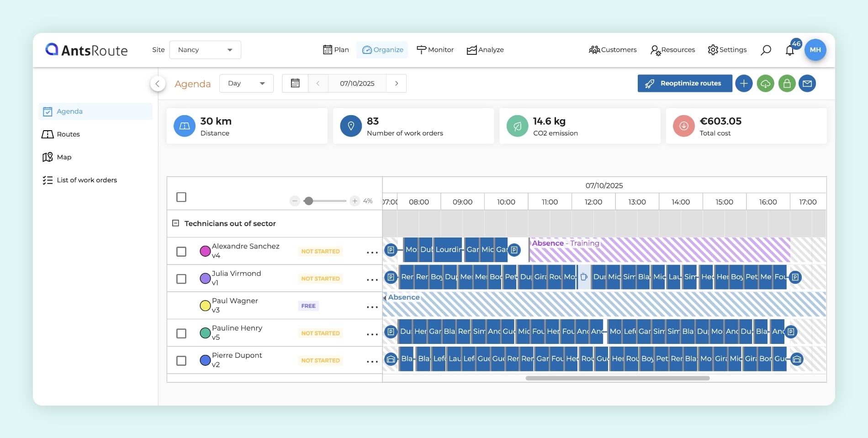Screen dimensions: 868x438
Task: Open the search magnifier icon
Action: 766,50
